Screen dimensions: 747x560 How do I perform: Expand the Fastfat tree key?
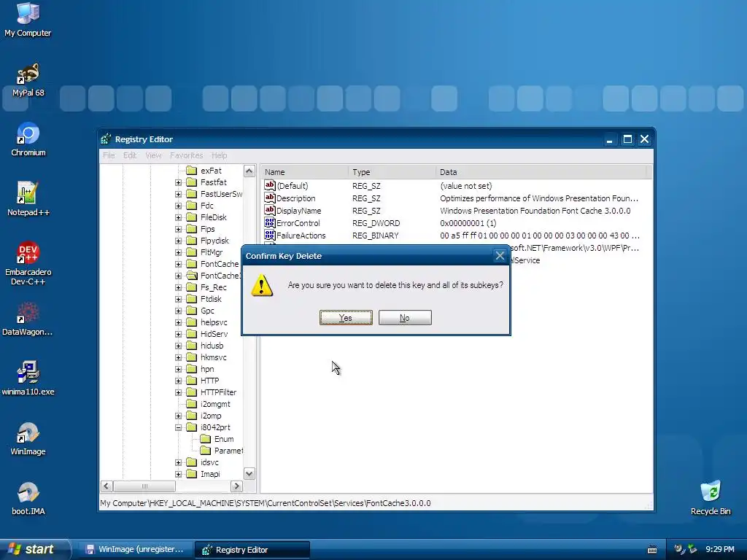[x=178, y=182]
